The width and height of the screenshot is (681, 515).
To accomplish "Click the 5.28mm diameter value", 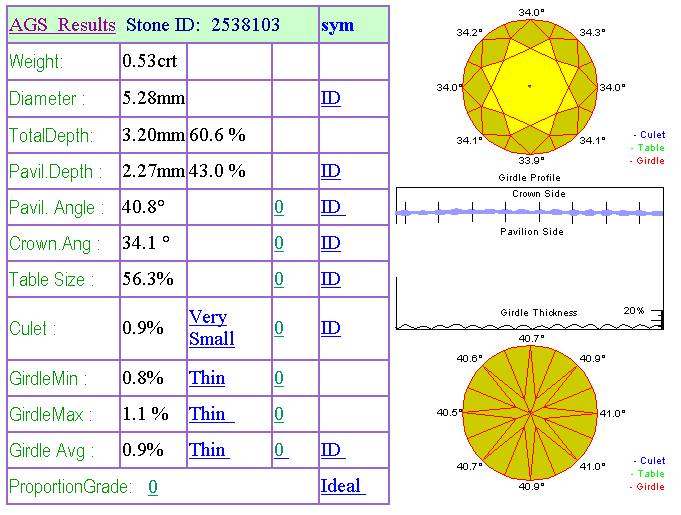I will (153, 98).
